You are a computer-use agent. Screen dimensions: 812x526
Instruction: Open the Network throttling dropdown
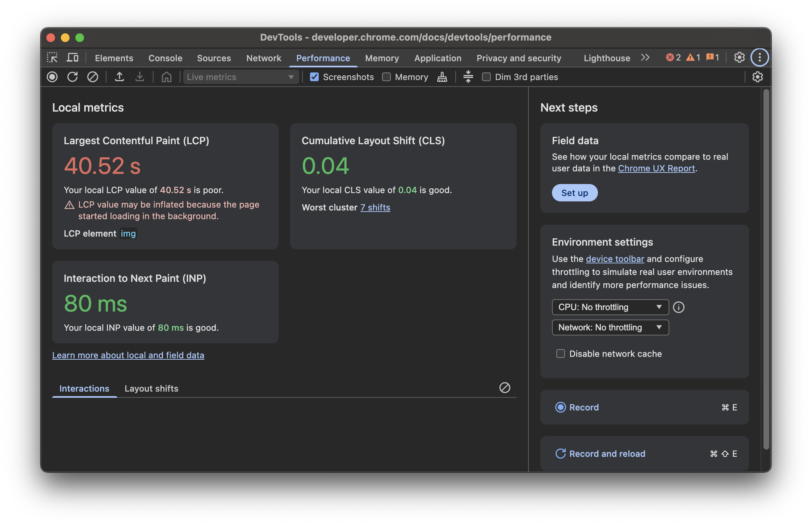pos(610,327)
